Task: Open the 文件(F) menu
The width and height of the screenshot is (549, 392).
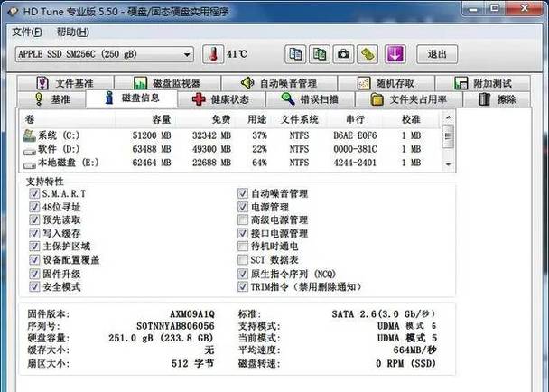Action: click(27, 33)
